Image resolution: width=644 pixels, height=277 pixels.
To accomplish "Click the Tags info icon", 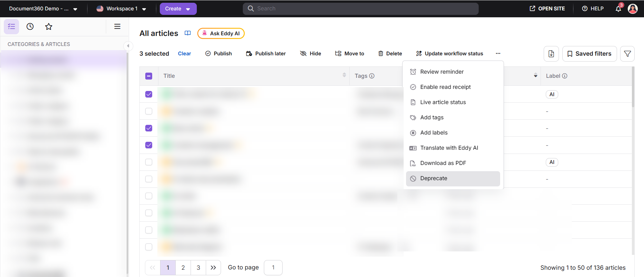I will (x=372, y=76).
